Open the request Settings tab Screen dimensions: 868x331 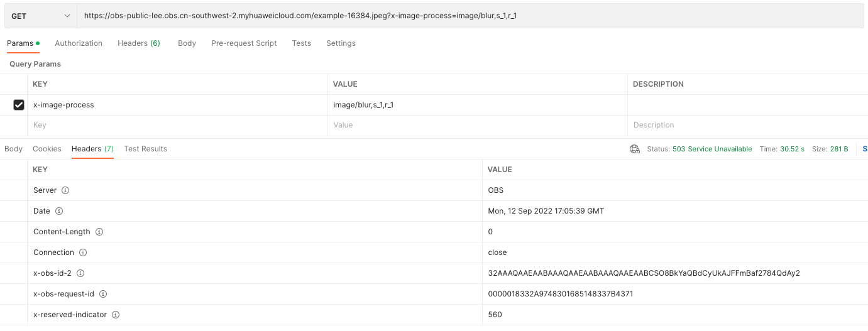[341, 43]
